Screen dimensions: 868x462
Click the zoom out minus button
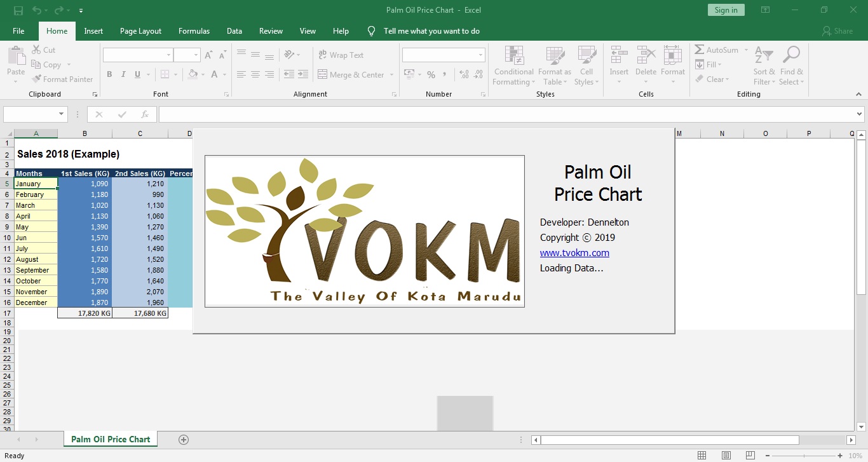[x=766, y=456]
